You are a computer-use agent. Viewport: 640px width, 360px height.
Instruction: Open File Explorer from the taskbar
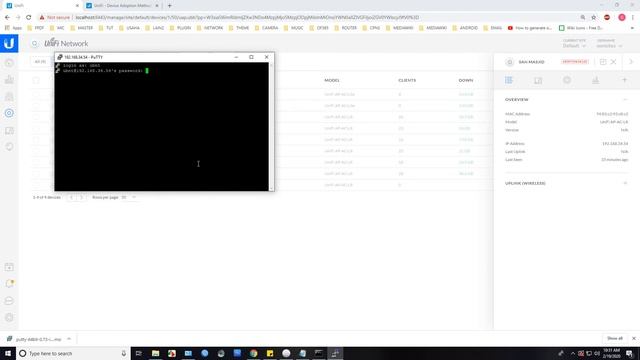click(156, 353)
